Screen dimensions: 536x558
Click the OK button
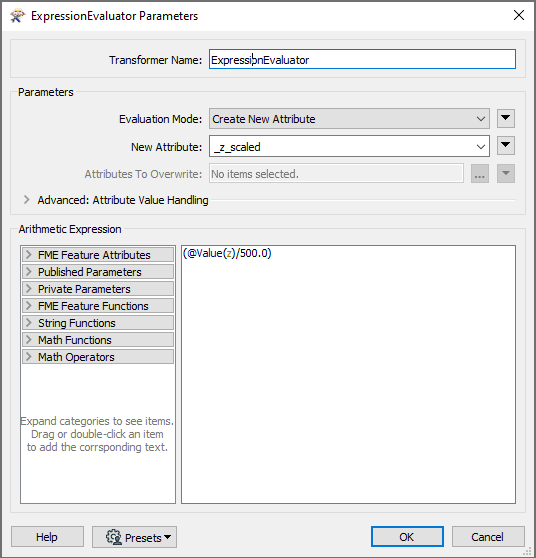(407, 537)
